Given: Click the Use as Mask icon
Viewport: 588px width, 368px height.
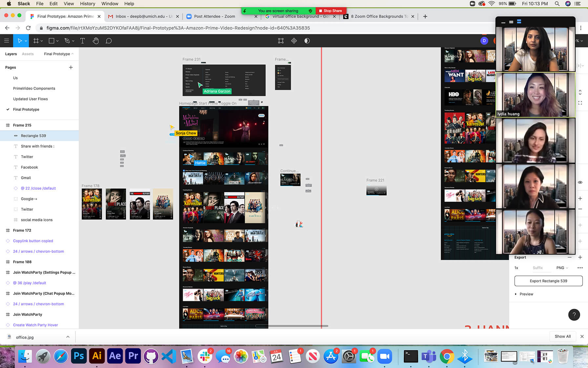Looking at the screenshot, I should (307, 41).
